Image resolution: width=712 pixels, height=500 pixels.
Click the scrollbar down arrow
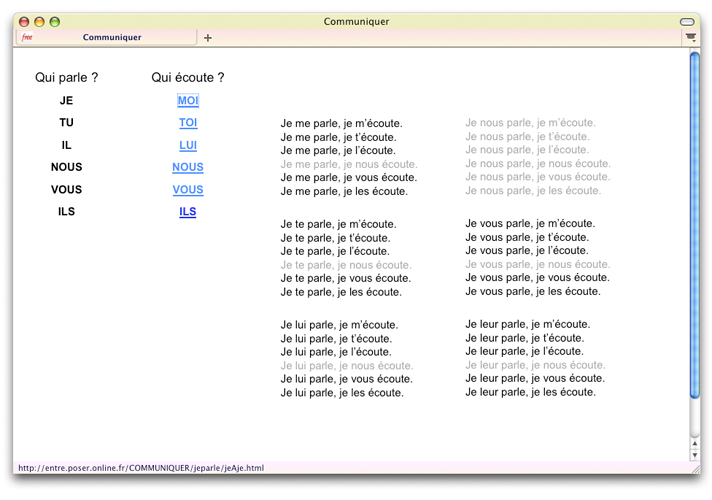tap(694, 455)
